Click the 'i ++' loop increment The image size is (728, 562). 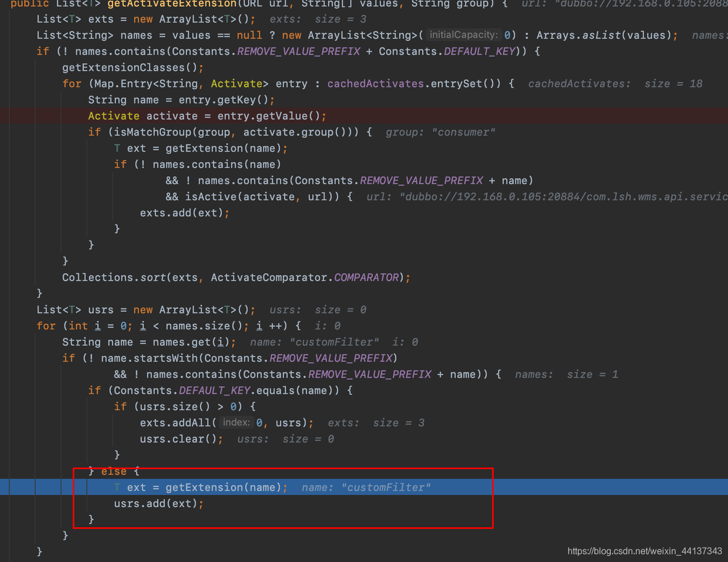[x=268, y=326]
